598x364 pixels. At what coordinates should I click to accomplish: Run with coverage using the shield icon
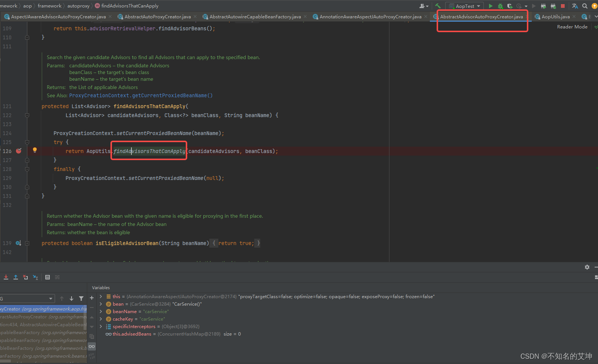(510, 6)
